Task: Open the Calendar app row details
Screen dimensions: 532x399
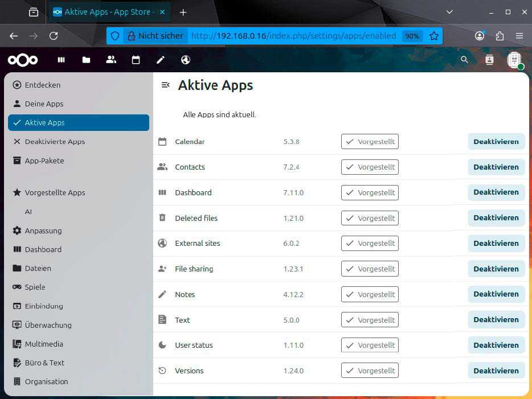Action: click(341, 142)
